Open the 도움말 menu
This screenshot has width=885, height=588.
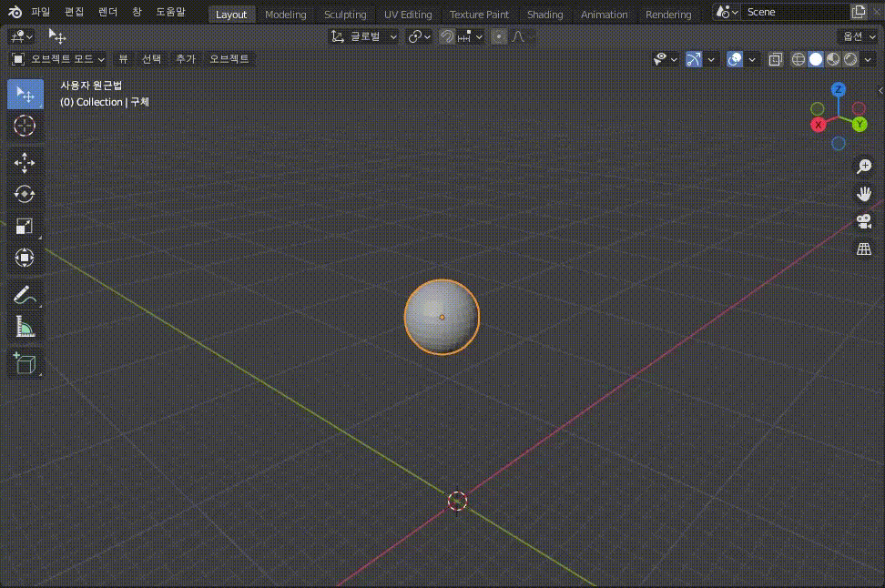[x=170, y=12]
